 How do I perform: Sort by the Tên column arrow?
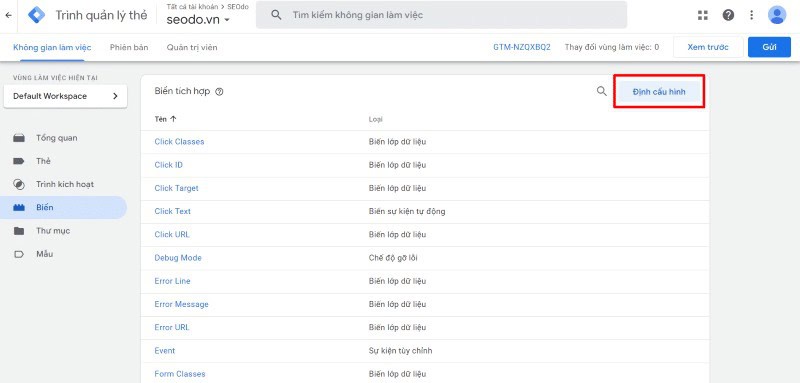pyautogui.click(x=173, y=119)
